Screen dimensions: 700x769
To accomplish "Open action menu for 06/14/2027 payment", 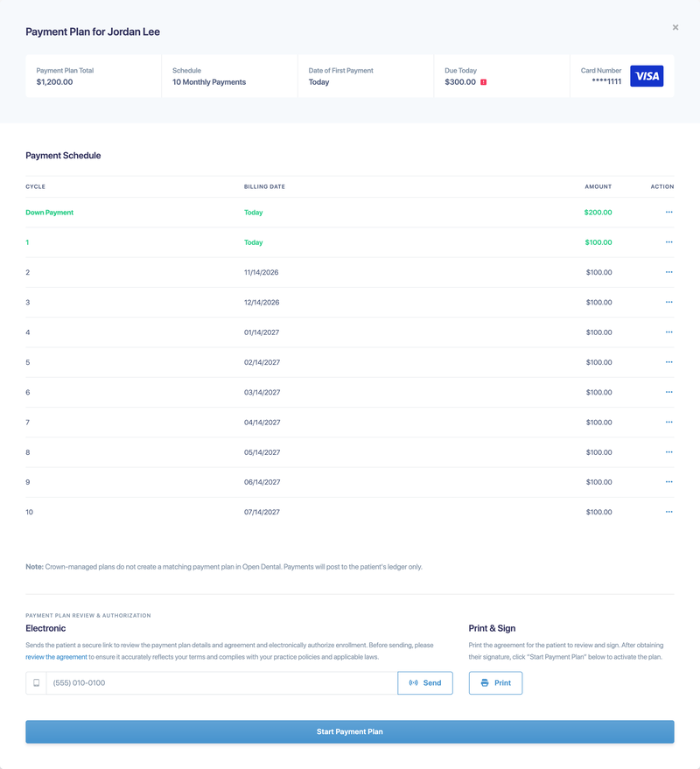I will pos(668,481).
